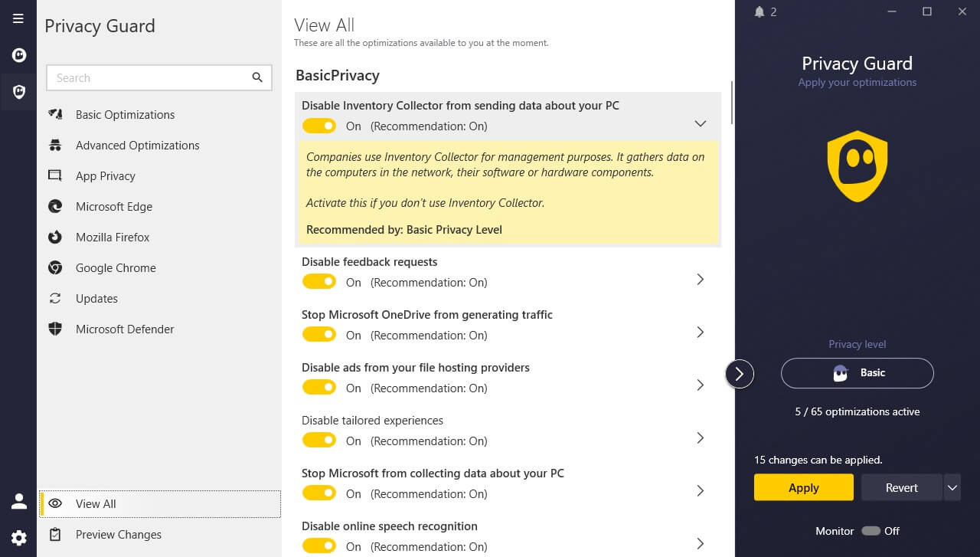
Task: Open the user account icon
Action: click(18, 502)
